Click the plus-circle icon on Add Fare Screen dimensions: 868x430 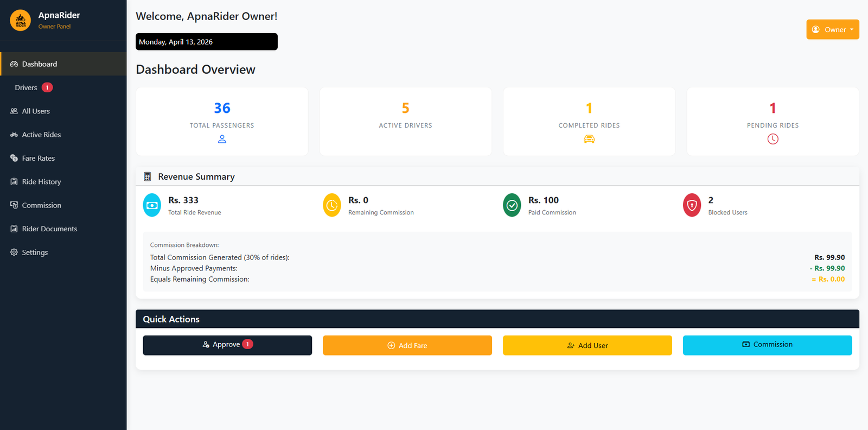pyautogui.click(x=391, y=346)
